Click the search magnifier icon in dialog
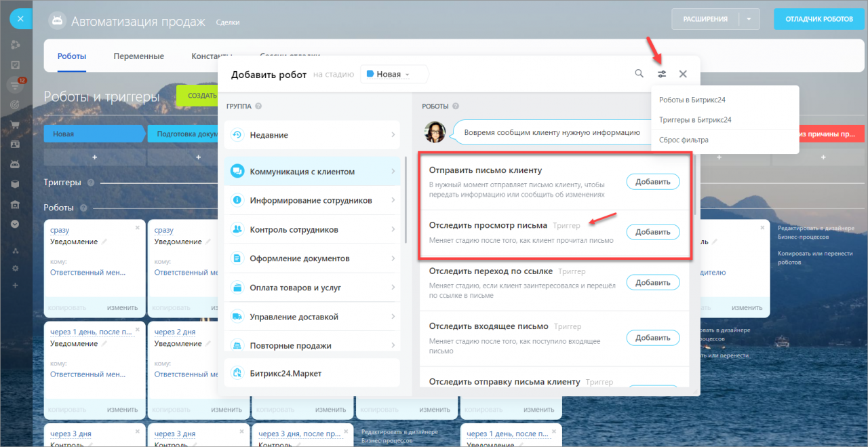This screenshot has height=447, width=868. point(639,74)
